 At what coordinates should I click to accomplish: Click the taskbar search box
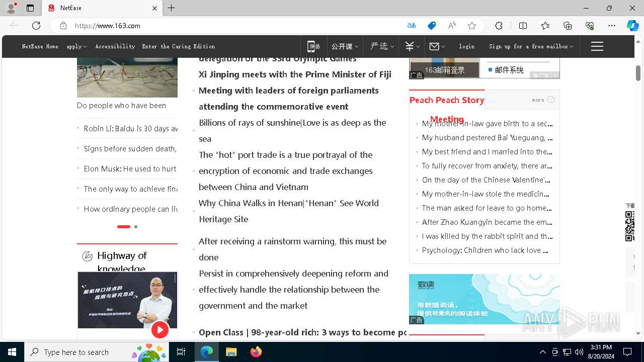click(x=98, y=352)
